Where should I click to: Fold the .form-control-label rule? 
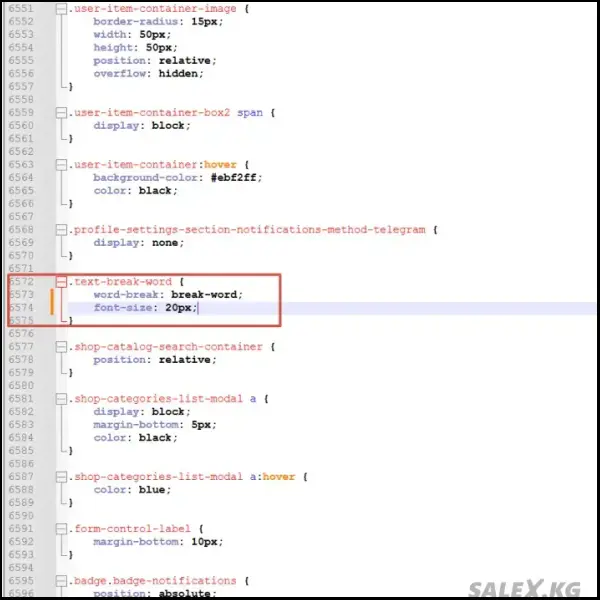coord(62,528)
